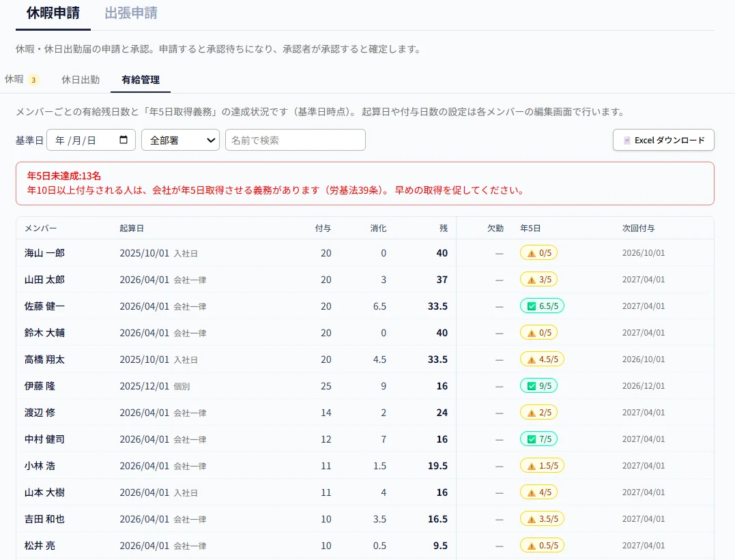The height and width of the screenshot is (560, 735).
Task: Click granted days 14 for 渡辺 修
Action: tap(326, 413)
